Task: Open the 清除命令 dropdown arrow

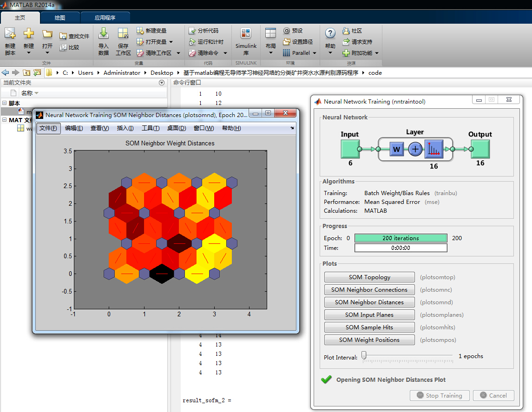Action: (x=225, y=53)
